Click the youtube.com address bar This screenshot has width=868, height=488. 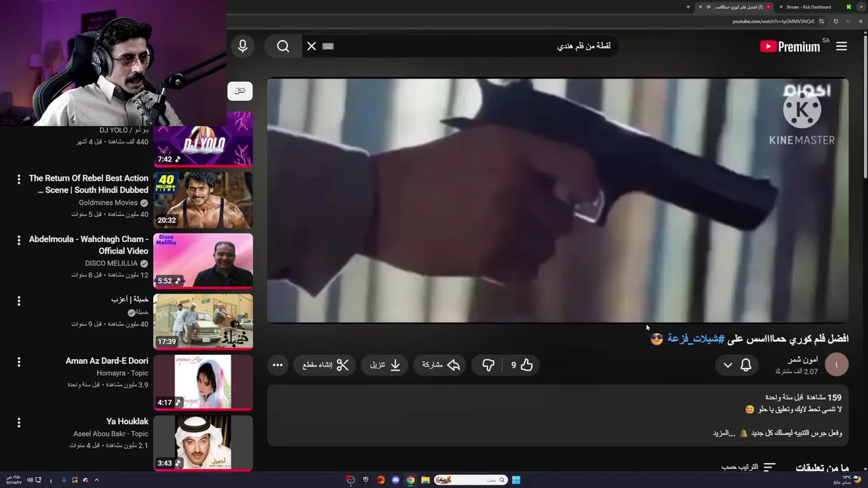click(x=773, y=21)
